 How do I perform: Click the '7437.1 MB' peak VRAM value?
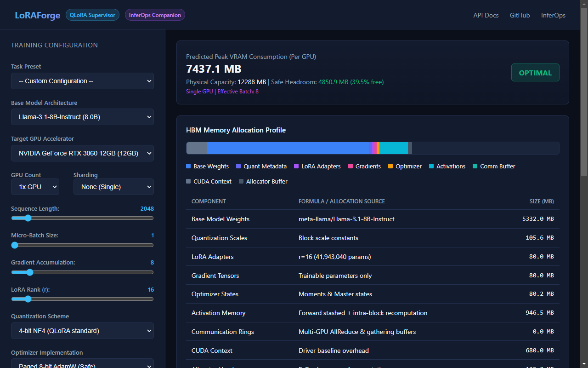(x=214, y=69)
